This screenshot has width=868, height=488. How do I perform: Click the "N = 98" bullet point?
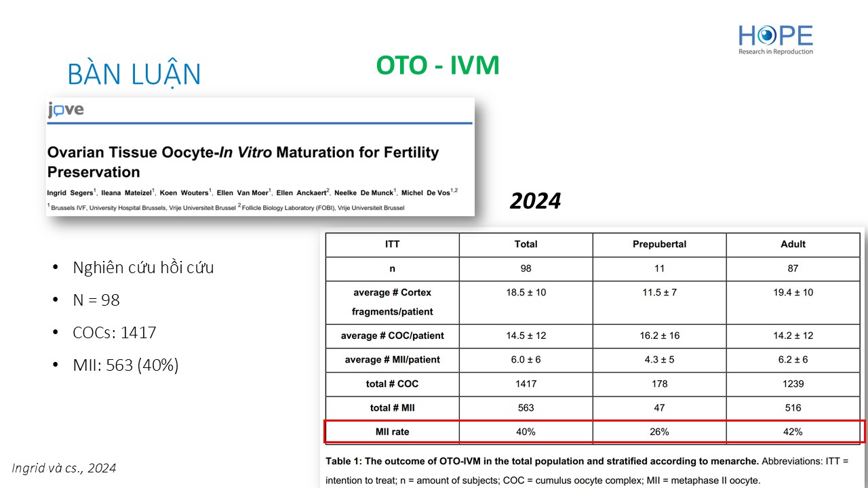pyautogui.click(x=96, y=300)
